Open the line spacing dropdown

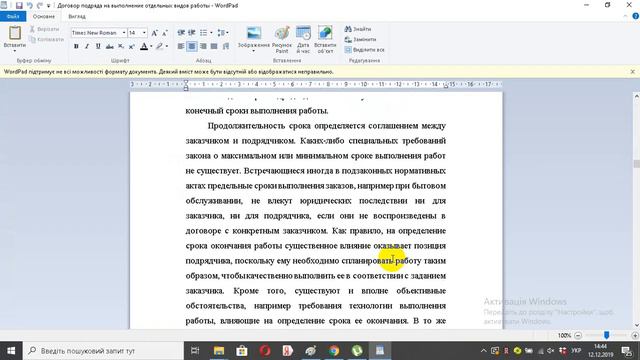[222, 33]
